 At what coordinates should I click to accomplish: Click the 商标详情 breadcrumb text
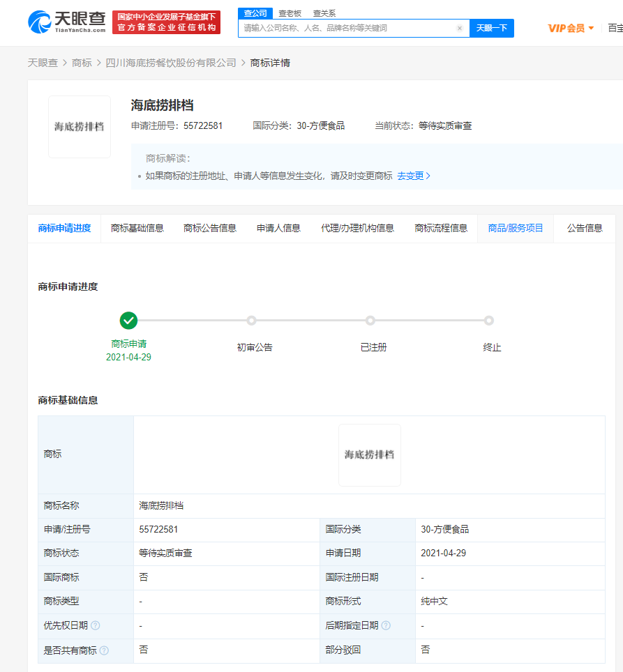pyautogui.click(x=270, y=63)
